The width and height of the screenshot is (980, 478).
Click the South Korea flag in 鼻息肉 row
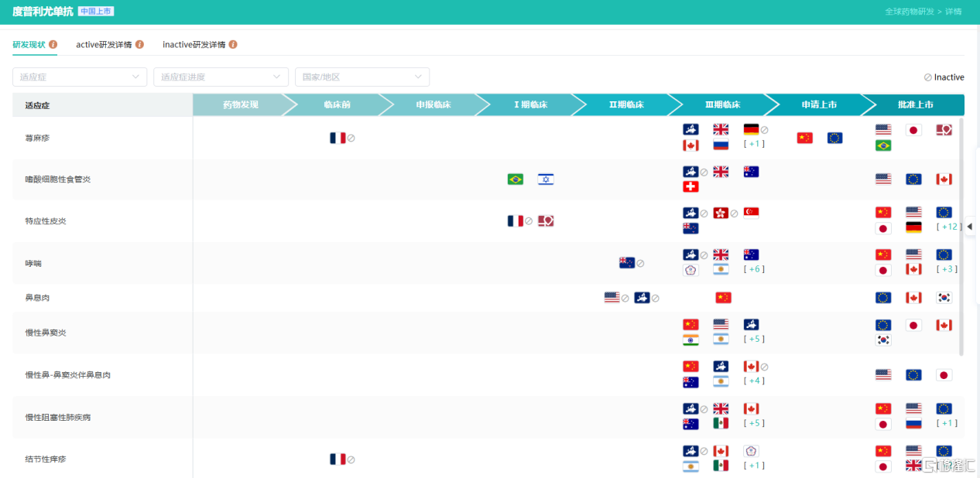(944, 298)
